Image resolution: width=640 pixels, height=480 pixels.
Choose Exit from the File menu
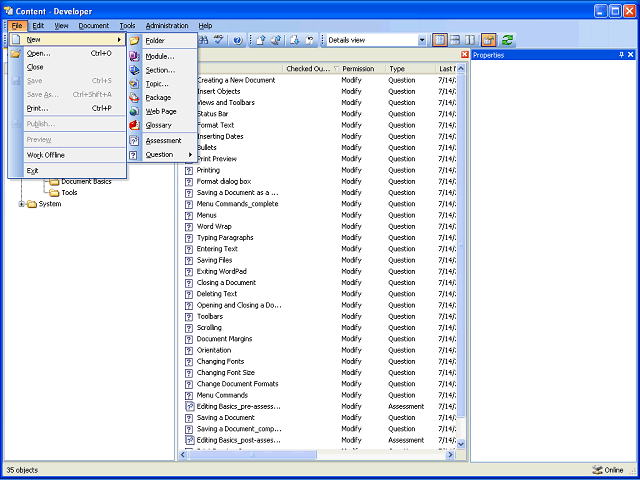67,171
